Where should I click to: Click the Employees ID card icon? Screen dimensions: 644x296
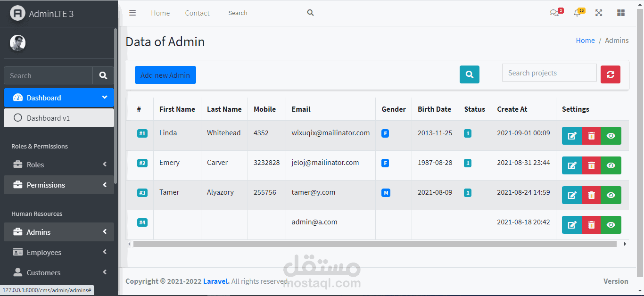(18, 252)
